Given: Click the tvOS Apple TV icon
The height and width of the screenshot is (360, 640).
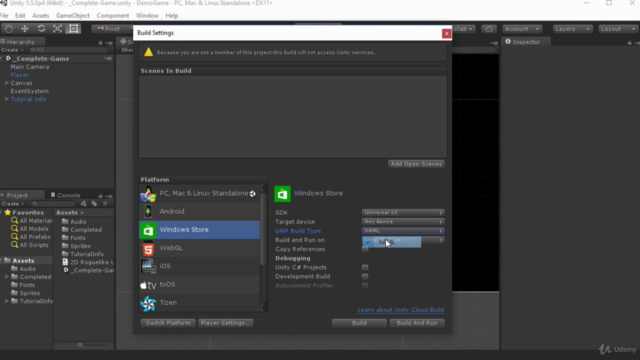Looking at the screenshot, I should click(148, 285).
